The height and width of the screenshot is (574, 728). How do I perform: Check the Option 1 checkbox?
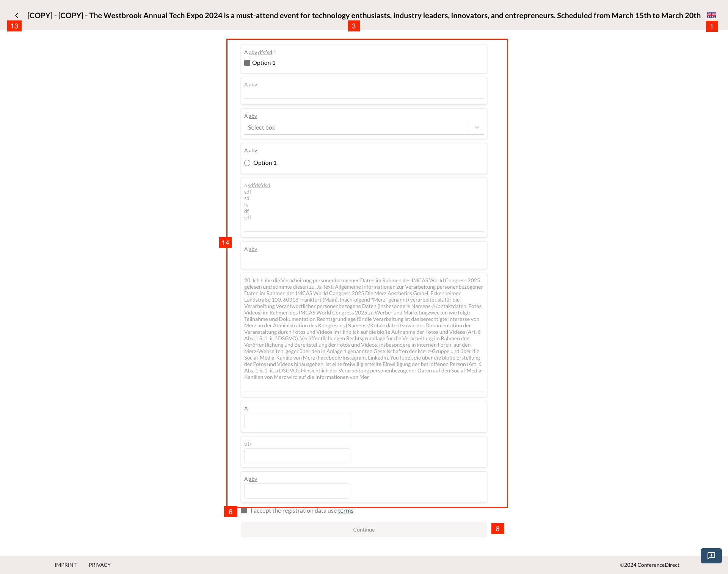(x=247, y=63)
